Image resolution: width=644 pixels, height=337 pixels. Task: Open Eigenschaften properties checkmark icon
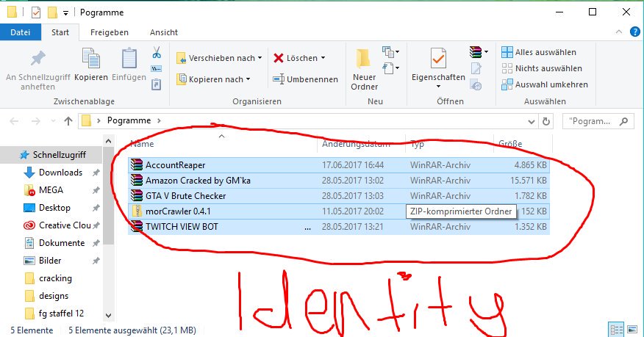tap(438, 58)
